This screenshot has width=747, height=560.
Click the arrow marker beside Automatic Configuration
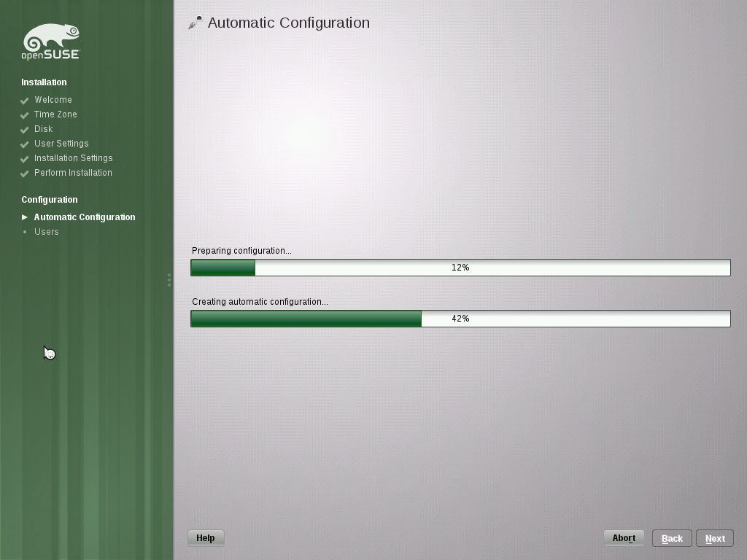pos(24,217)
